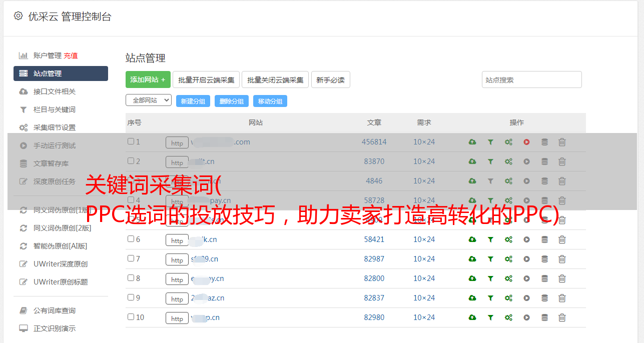Go to UWriter深度原创 in sidebar

point(60,264)
